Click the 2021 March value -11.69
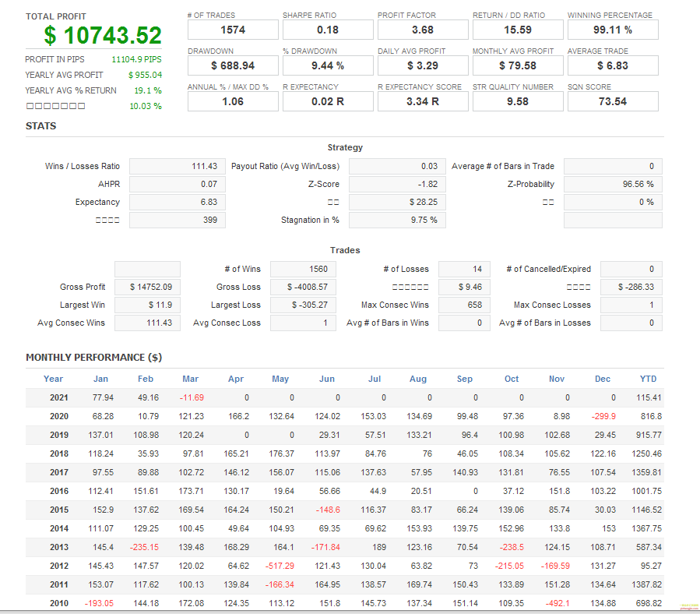The image size is (700, 614). click(x=192, y=397)
